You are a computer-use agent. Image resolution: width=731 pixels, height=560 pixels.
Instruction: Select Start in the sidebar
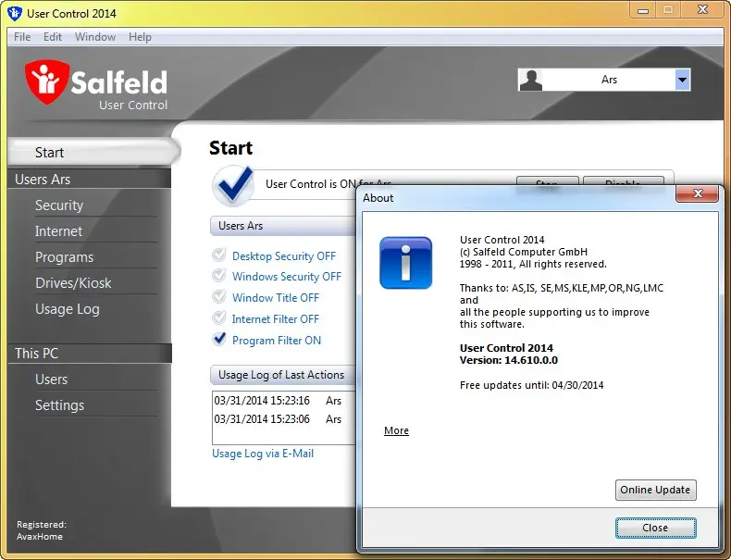93,153
